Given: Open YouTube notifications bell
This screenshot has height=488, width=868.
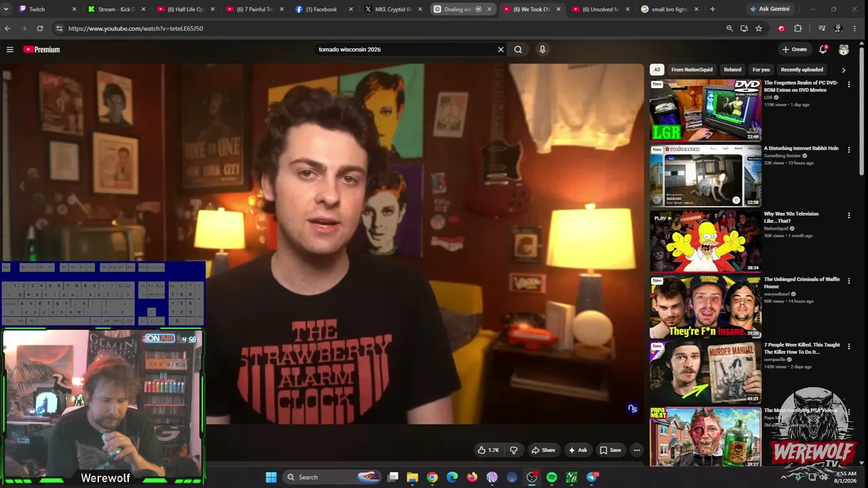Looking at the screenshot, I should tap(823, 49).
